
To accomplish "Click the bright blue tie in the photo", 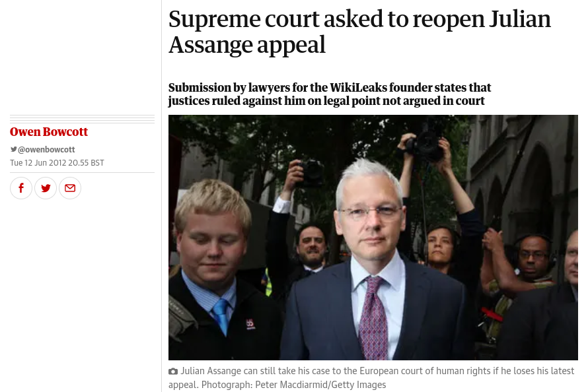I will 221,316.
